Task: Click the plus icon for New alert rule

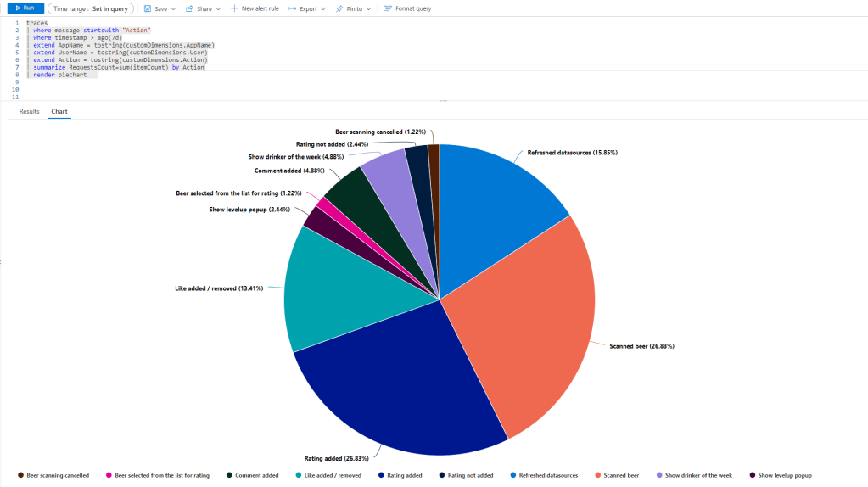Action: point(234,8)
